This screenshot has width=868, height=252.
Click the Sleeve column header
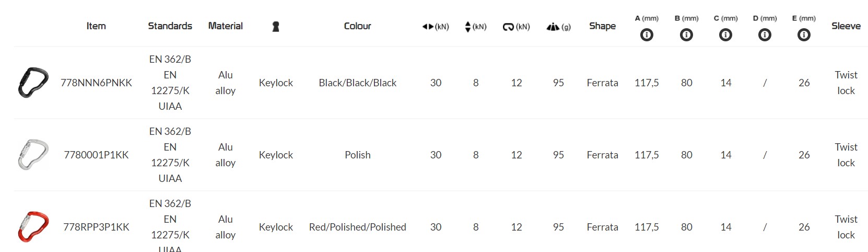(x=846, y=26)
